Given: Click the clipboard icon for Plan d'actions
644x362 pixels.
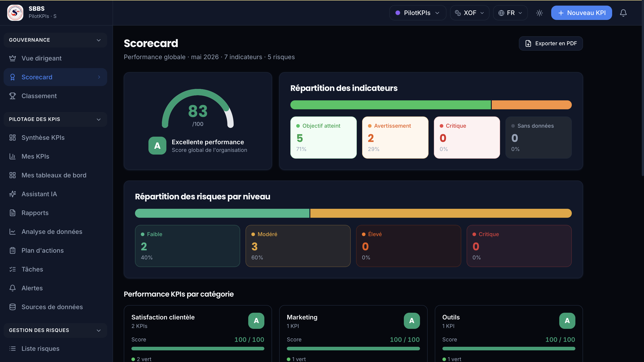Looking at the screenshot, I should 13,251.
